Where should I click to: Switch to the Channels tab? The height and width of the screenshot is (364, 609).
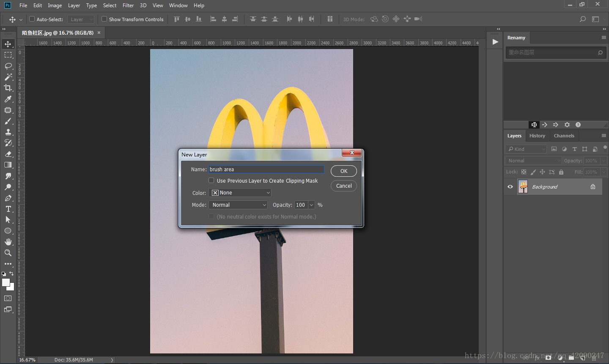click(564, 136)
